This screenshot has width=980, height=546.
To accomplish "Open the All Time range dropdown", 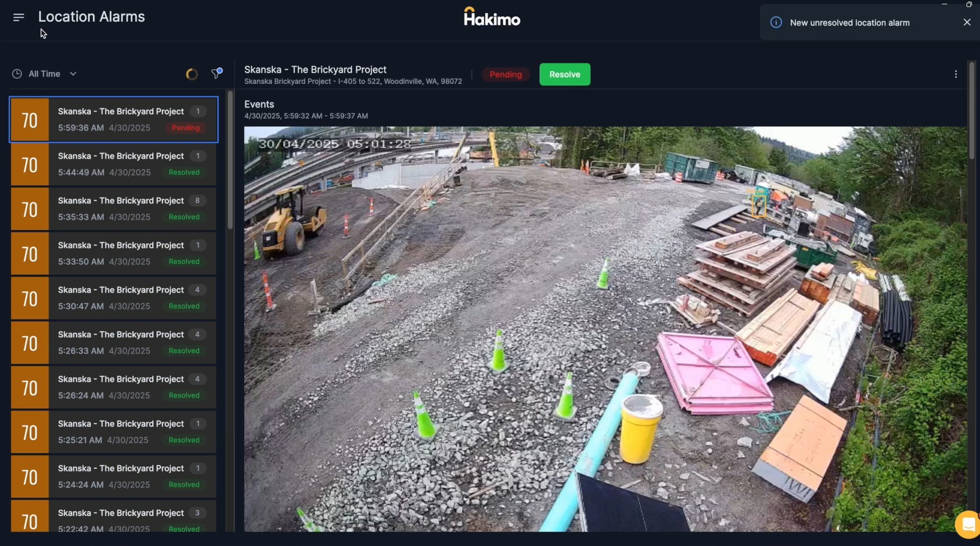I will (45, 74).
